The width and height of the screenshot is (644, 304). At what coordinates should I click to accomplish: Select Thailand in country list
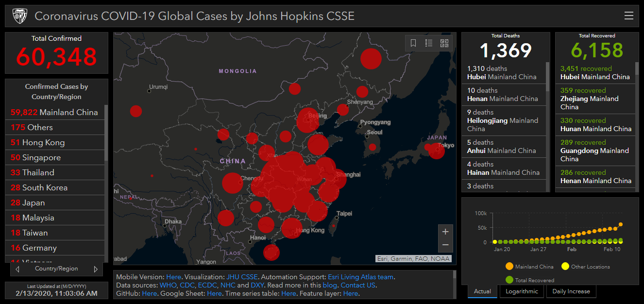55,172
